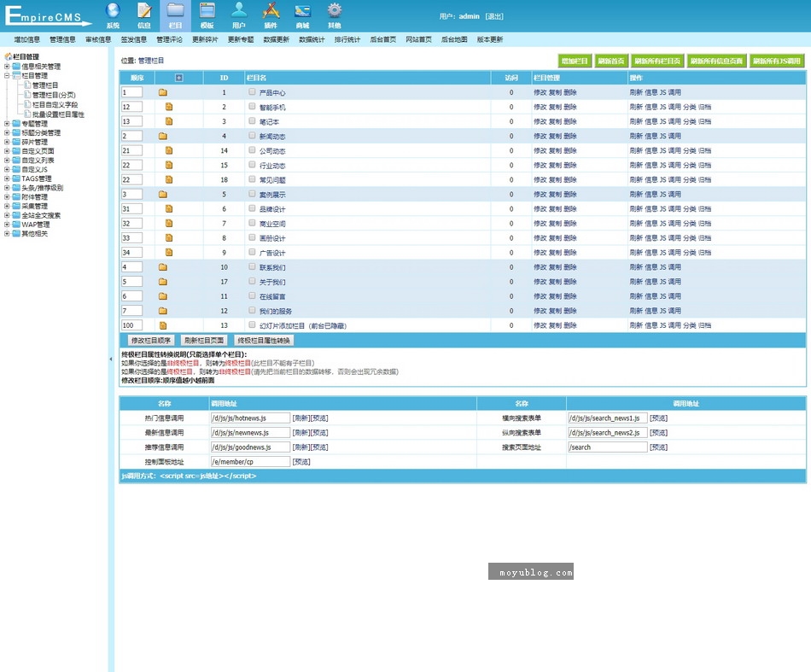Check the 常见问题 checkbox

252,179
